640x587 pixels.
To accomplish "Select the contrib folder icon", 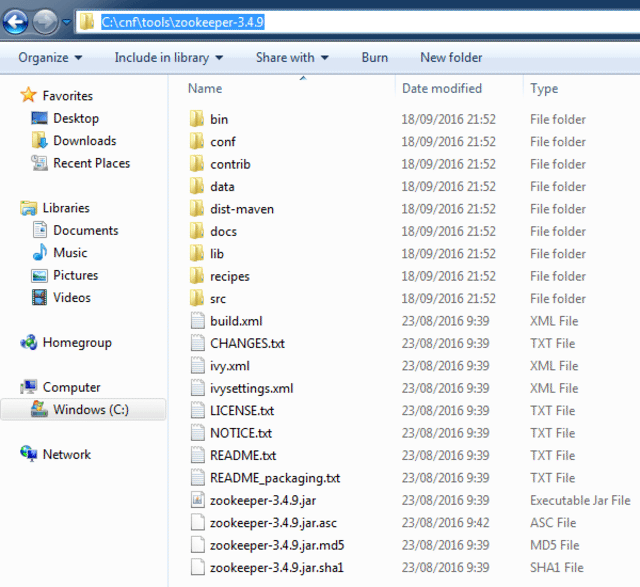I will coord(197,164).
